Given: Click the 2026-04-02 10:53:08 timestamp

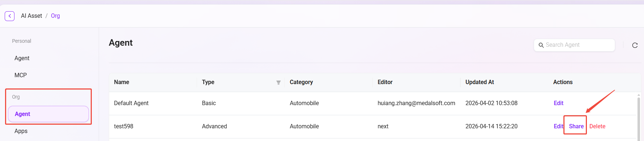Looking at the screenshot, I should [491, 103].
